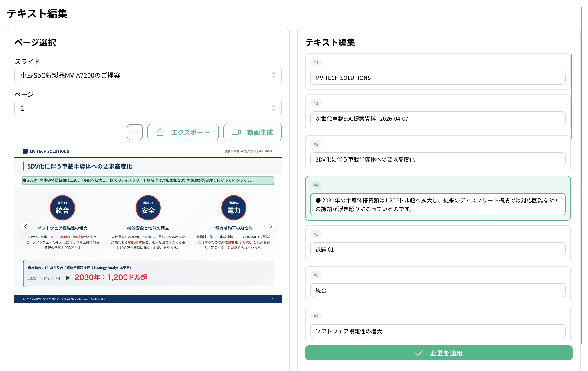Select the 熱設計の厳しい車載環境 description paragraph
Viewport: 588px width, 371px height.
[234, 242]
